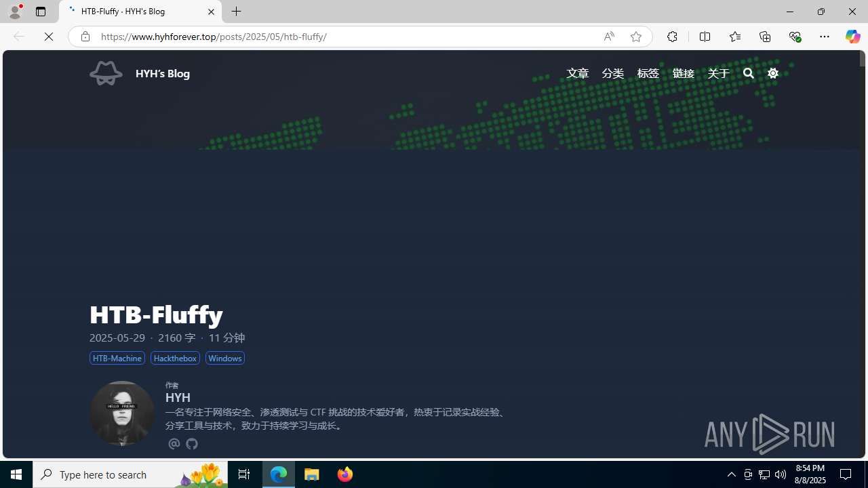This screenshot has width=868, height=488.
Task: Open the Favorites list icon
Action: click(x=734, y=37)
